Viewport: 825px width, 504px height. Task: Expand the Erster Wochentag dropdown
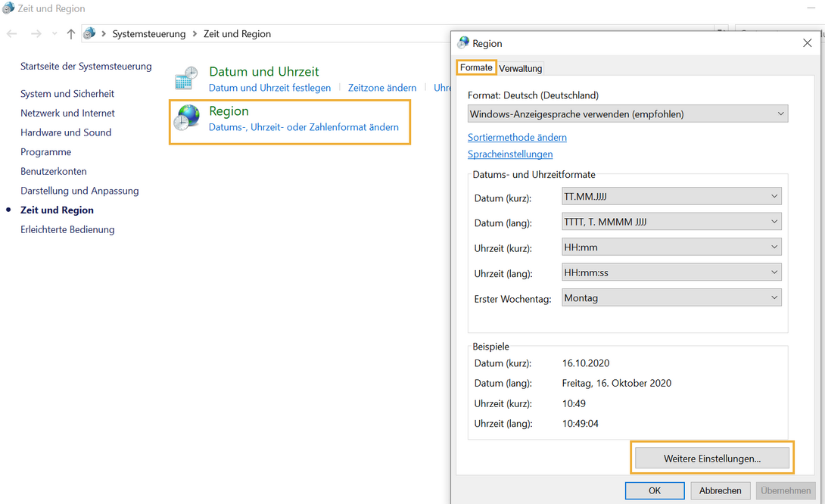(x=671, y=298)
